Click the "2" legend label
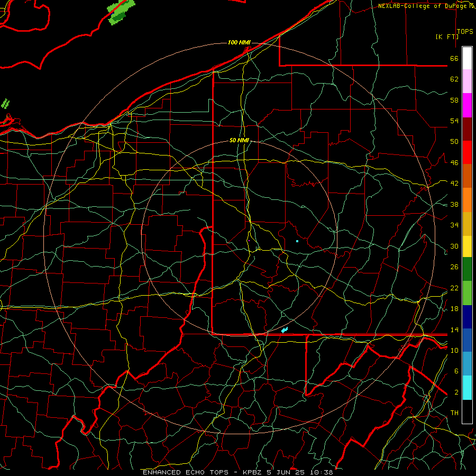476x476 pixels. tap(456, 392)
